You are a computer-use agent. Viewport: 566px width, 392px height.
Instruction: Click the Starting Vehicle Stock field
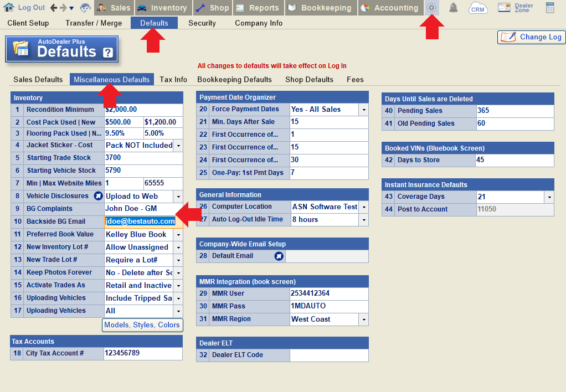(143, 171)
